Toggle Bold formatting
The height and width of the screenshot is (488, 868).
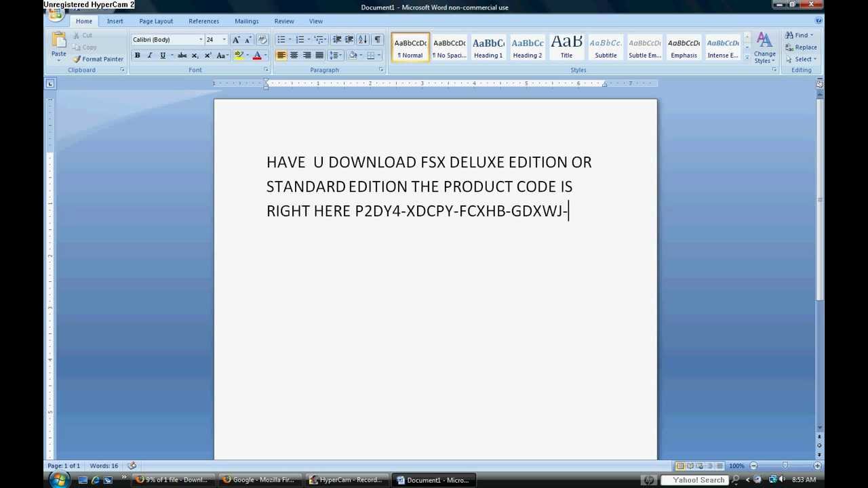[138, 56]
